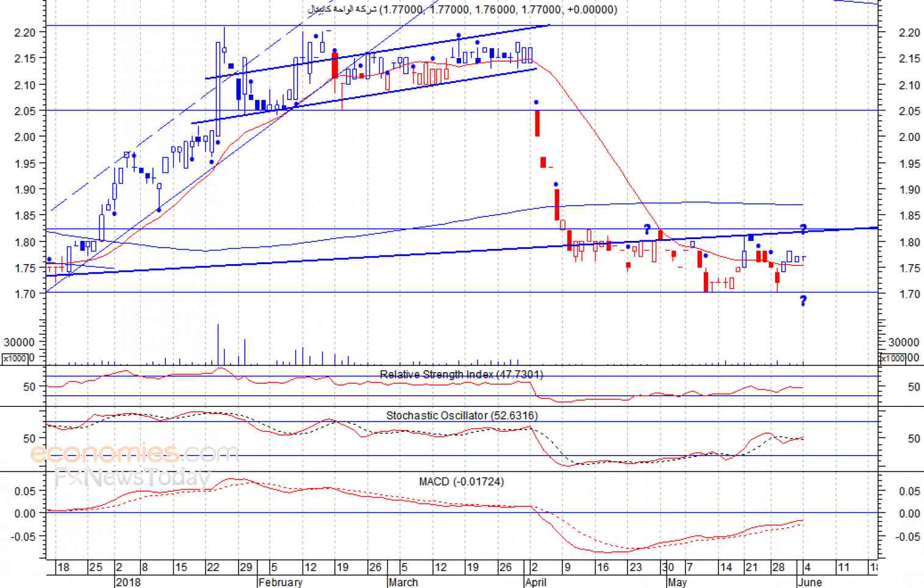Viewport: 924px width, 588px height.
Task: Click the x1000 volume scale box on left
Action: (15, 359)
